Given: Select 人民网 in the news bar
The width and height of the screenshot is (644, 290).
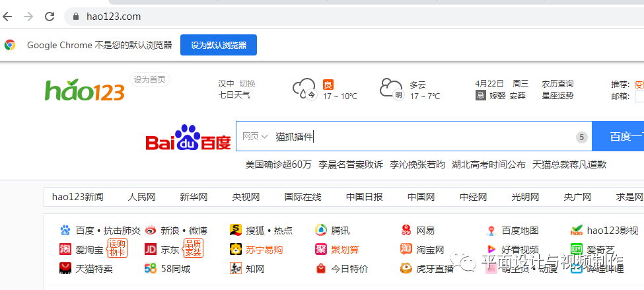Looking at the screenshot, I should click(x=141, y=197).
